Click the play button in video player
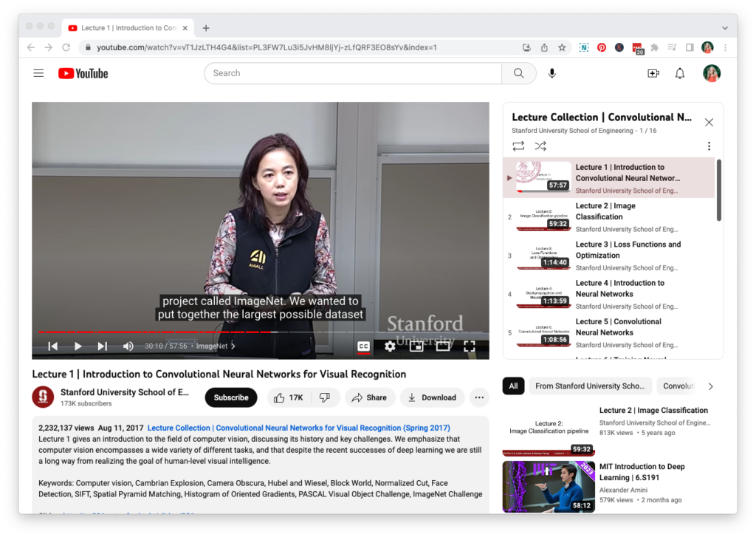The height and width of the screenshot is (537, 756). (x=78, y=346)
